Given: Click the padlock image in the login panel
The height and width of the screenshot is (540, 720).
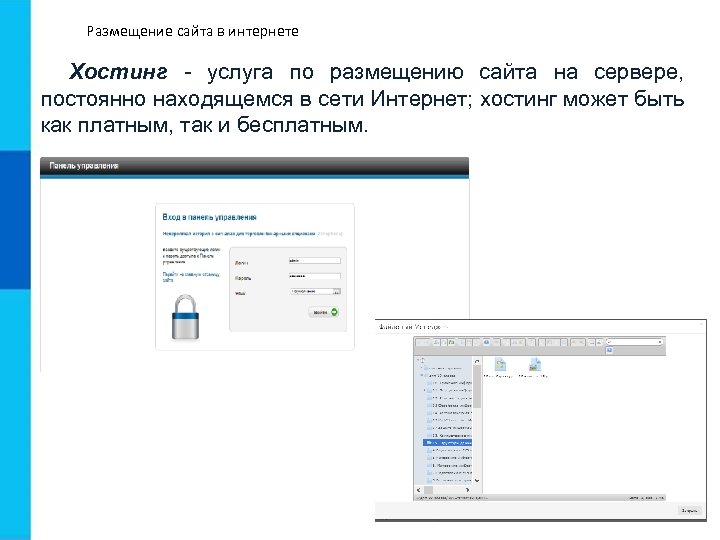Looking at the screenshot, I should click(186, 317).
